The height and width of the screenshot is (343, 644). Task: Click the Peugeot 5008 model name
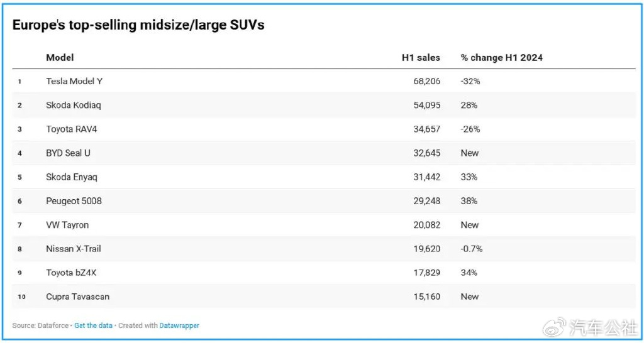(x=74, y=201)
